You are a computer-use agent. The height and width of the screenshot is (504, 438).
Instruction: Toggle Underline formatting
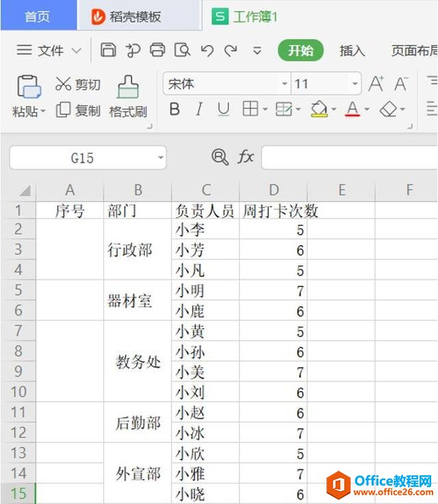[x=223, y=110]
